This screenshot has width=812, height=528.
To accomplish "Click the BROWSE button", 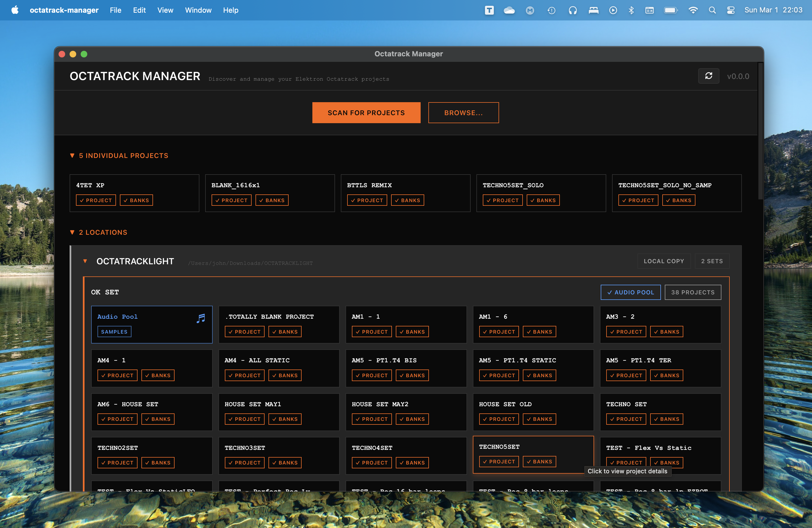I will tap(463, 113).
